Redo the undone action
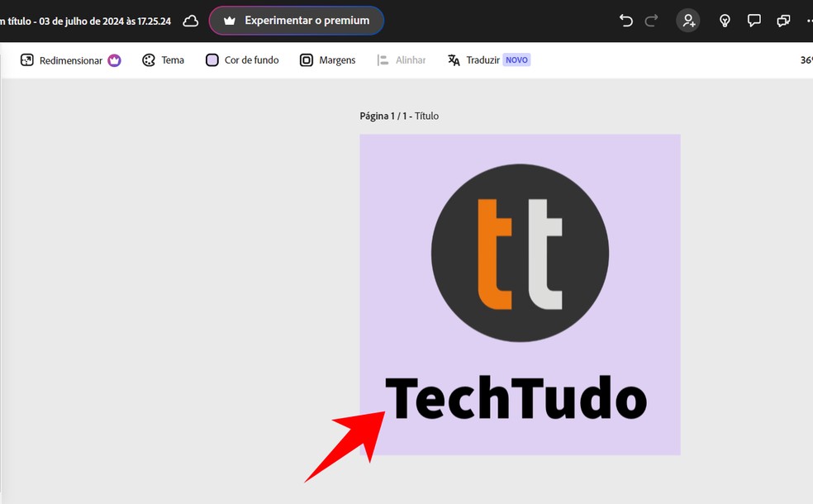This screenshot has width=813, height=504. (x=651, y=21)
